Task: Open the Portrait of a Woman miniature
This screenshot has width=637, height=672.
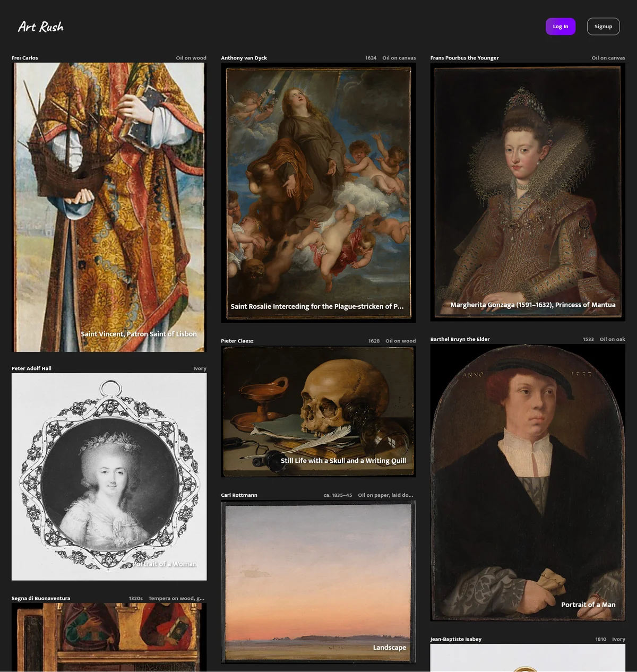Action: [x=109, y=477]
